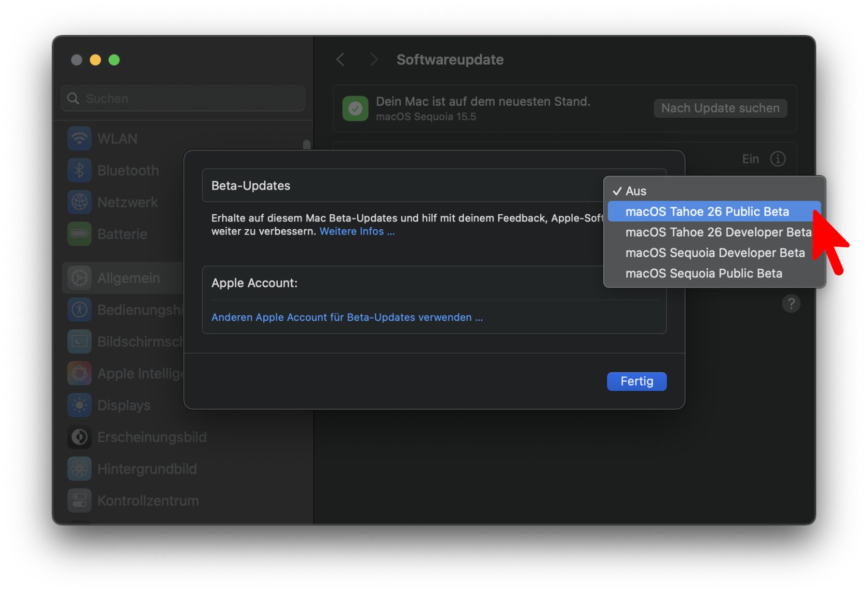Select the Hintergrundbild wallpaper icon

(80, 469)
